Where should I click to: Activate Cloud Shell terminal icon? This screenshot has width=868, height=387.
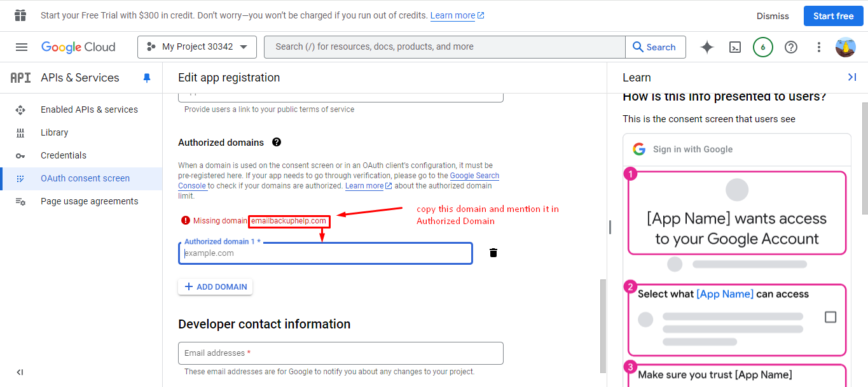735,47
